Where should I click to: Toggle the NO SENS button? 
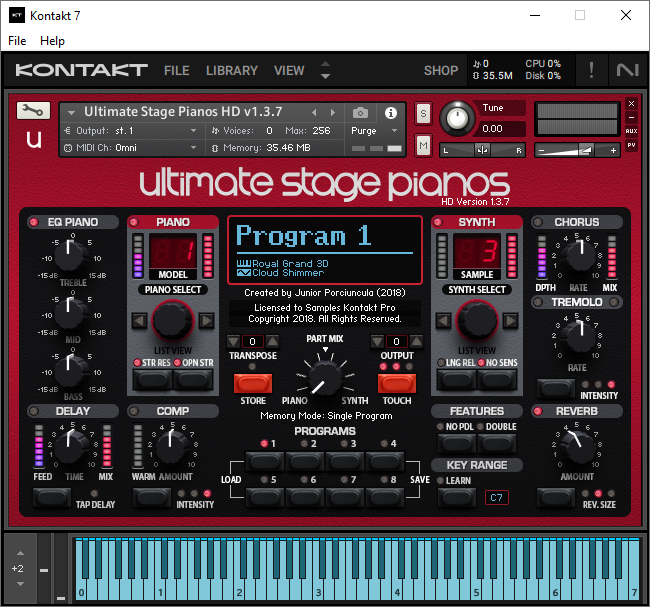(497, 379)
